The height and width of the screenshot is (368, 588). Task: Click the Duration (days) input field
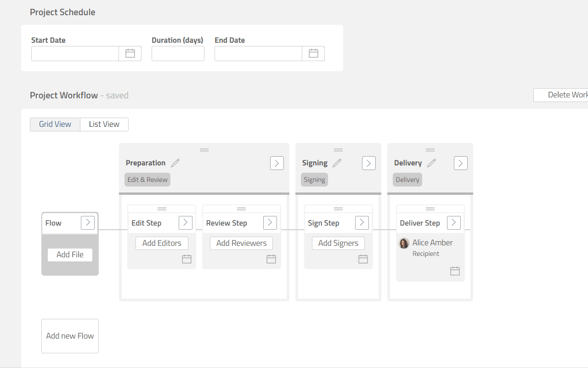click(x=178, y=53)
